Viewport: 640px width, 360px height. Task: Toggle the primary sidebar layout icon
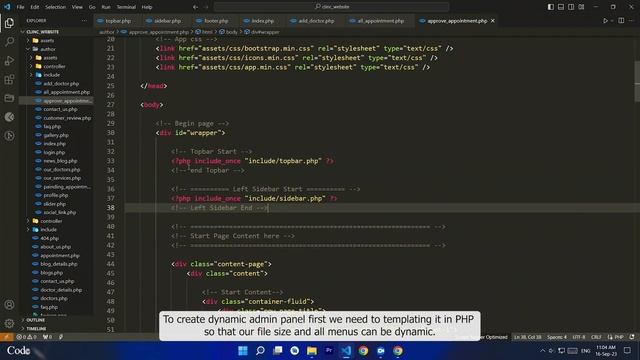point(551,7)
